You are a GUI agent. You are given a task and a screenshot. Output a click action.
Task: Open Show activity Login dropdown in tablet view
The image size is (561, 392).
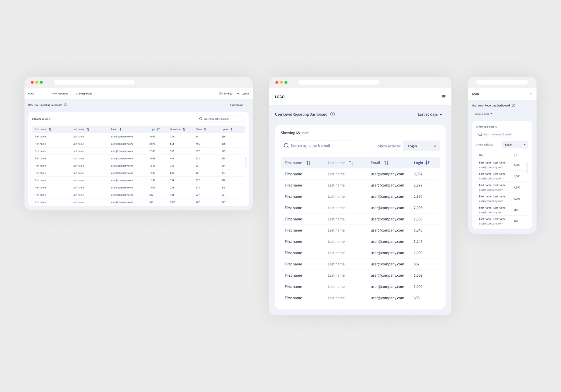(x=421, y=146)
